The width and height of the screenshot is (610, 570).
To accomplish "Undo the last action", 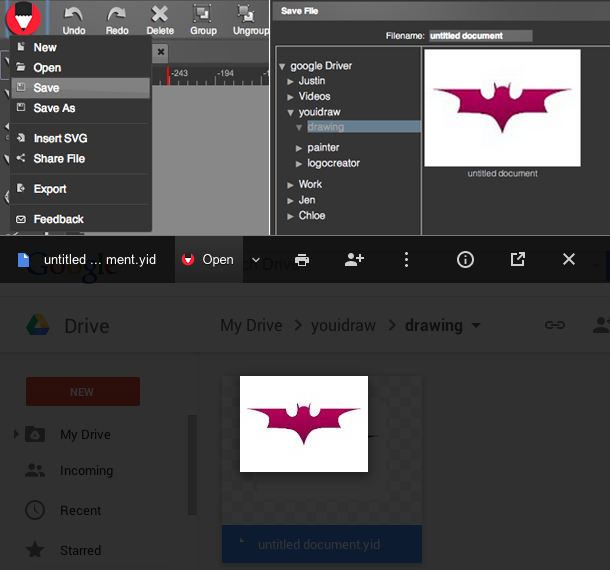I will click(x=74, y=21).
